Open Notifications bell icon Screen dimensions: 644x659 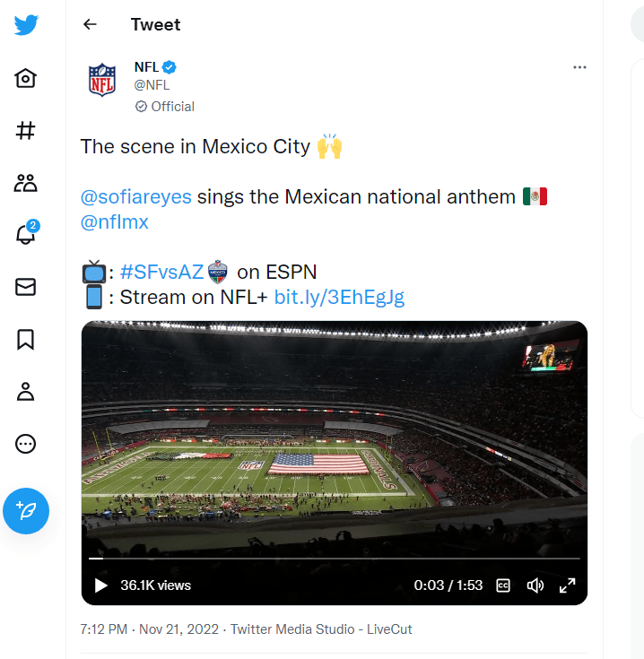(x=26, y=235)
